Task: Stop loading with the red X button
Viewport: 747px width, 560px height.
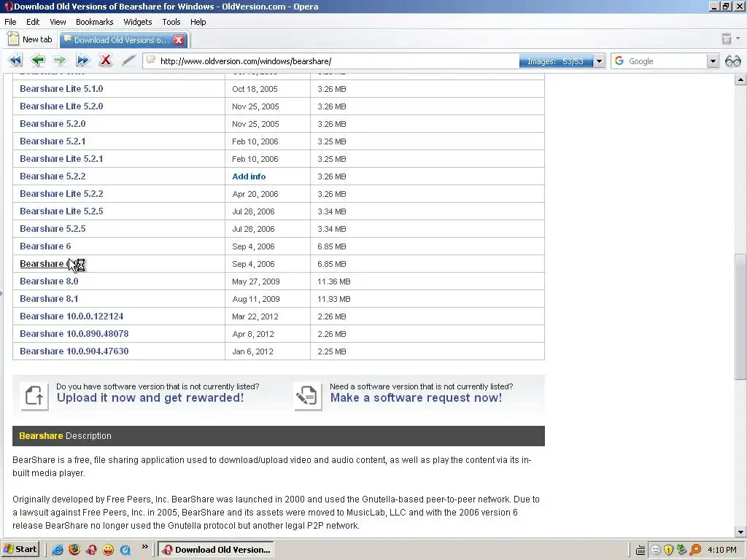Action: (x=105, y=61)
